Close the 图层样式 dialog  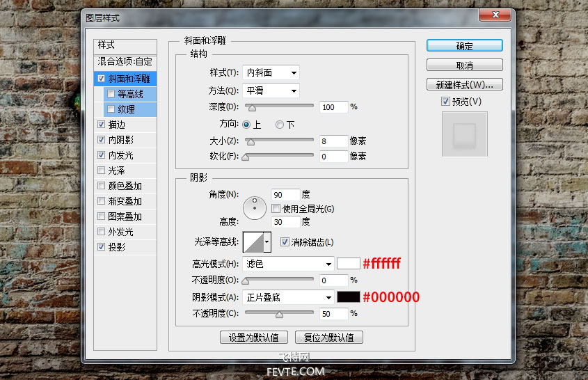click(495, 15)
